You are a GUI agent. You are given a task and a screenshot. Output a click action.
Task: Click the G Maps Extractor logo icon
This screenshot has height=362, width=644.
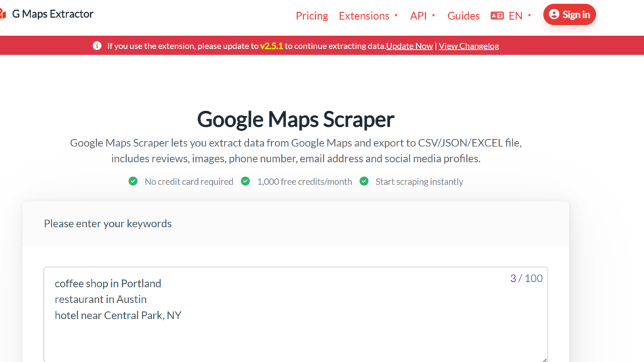(3, 14)
